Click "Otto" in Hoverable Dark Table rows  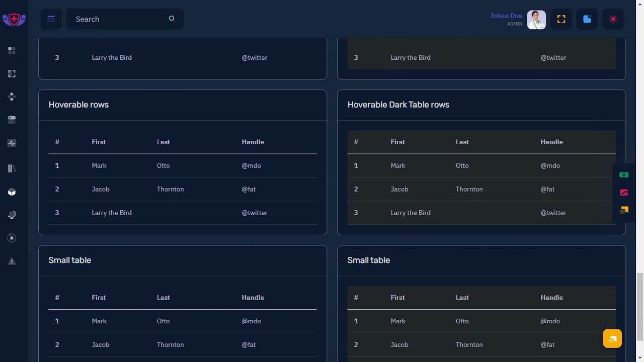click(x=462, y=165)
